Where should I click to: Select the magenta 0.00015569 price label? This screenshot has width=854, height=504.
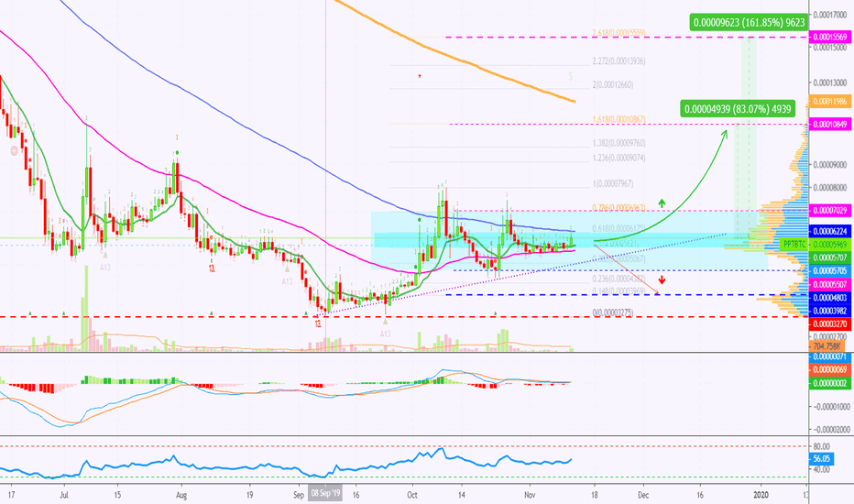tap(830, 37)
